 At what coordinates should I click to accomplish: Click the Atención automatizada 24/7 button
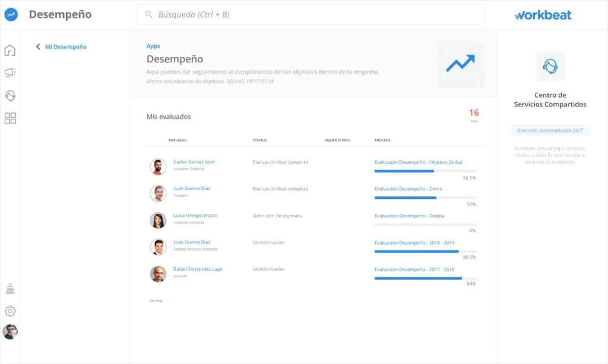point(550,131)
